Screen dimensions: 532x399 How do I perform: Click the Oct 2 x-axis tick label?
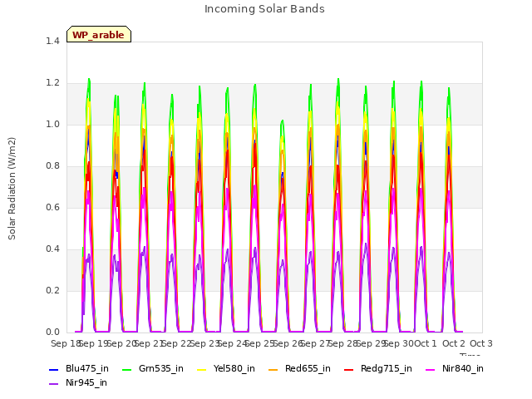(x=454, y=343)
